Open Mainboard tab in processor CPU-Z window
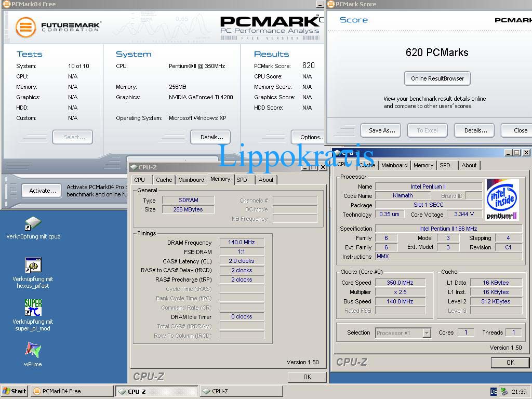 click(394, 165)
